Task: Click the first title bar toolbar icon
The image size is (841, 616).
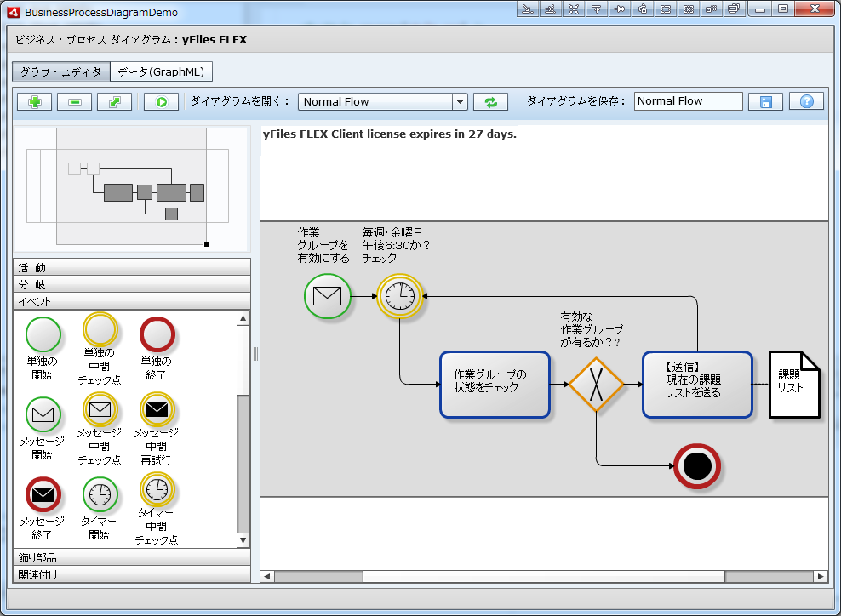Action: pyautogui.click(x=528, y=9)
